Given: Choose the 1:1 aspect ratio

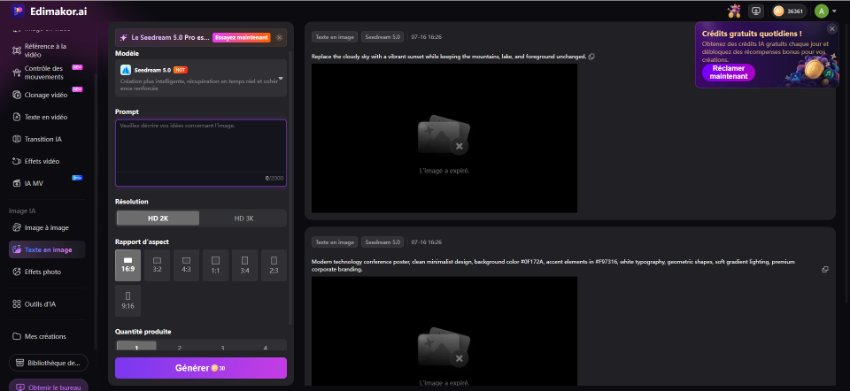Looking at the screenshot, I should [x=215, y=265].
